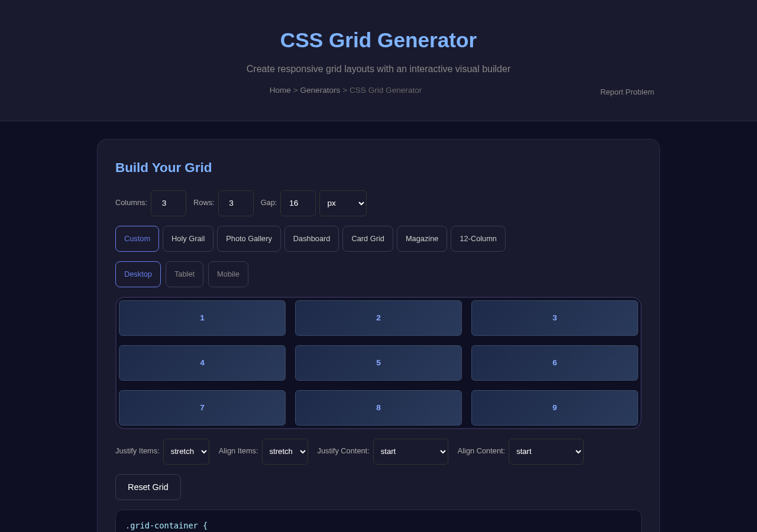Click the Columns number input

coord(169,203)
